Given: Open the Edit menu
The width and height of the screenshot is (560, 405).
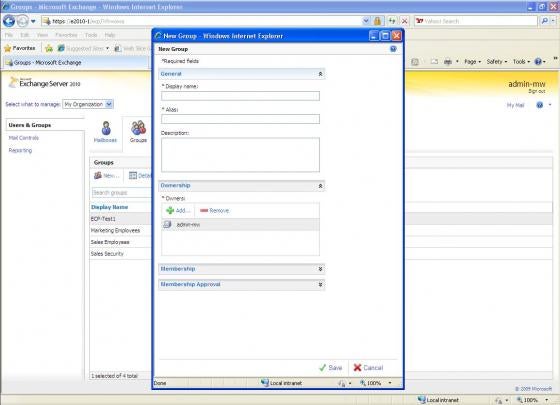Looking at the screenshot, I should point(25,35).
